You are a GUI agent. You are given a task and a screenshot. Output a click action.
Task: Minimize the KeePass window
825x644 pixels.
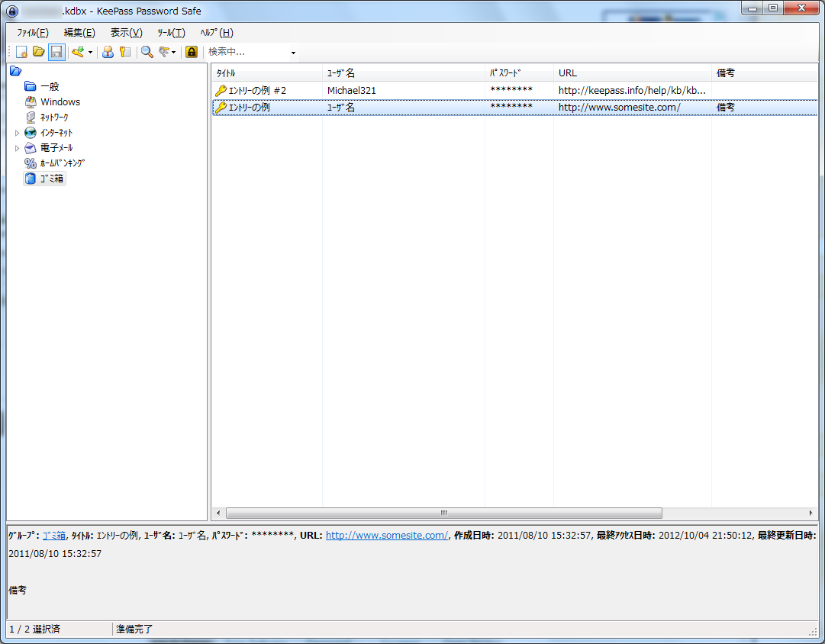click(x=752, y=8)
